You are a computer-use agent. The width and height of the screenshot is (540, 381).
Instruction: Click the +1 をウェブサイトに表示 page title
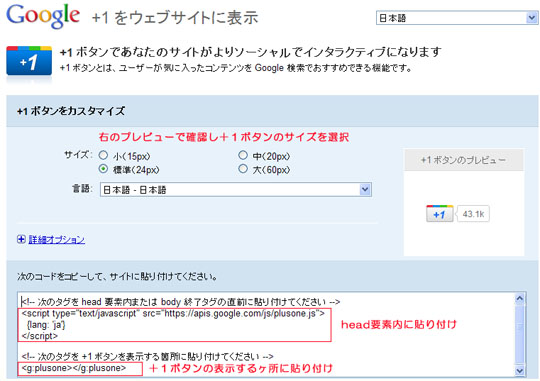coord(175,18)
